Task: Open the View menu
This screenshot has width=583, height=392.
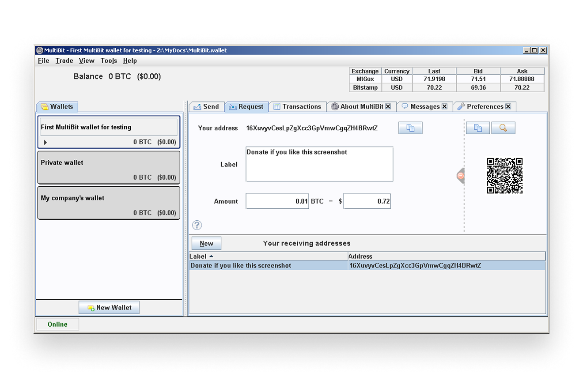Action: coord(87,60)
